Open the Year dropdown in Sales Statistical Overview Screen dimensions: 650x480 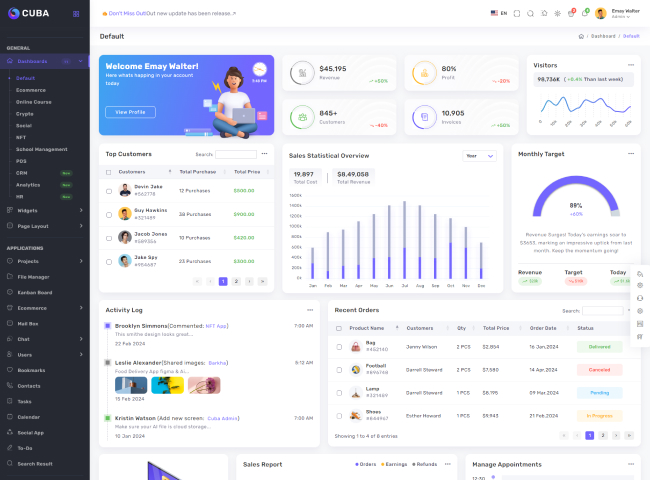tap(479, 156)
